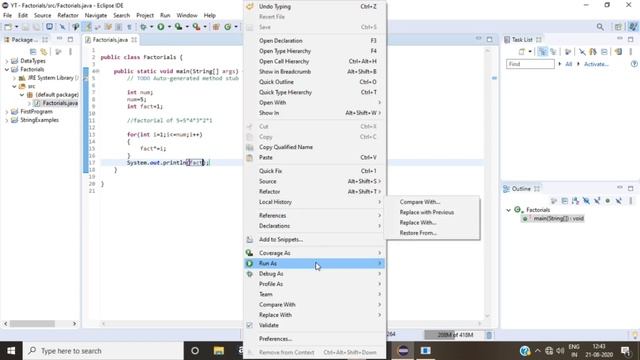Viewport: 640px width, 360px height.
Task: Click Package Explorer horizontal scrollbar thumb
Action: point(32,324)
